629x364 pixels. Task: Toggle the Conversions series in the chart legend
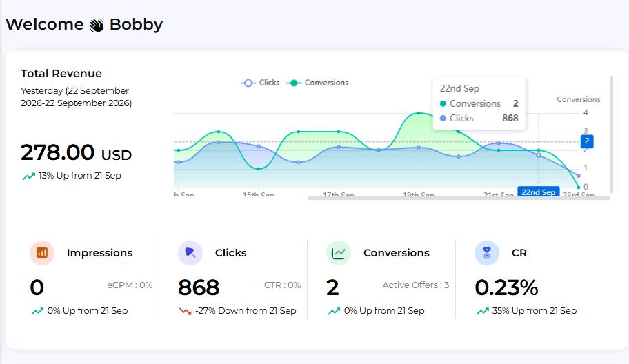317,83
